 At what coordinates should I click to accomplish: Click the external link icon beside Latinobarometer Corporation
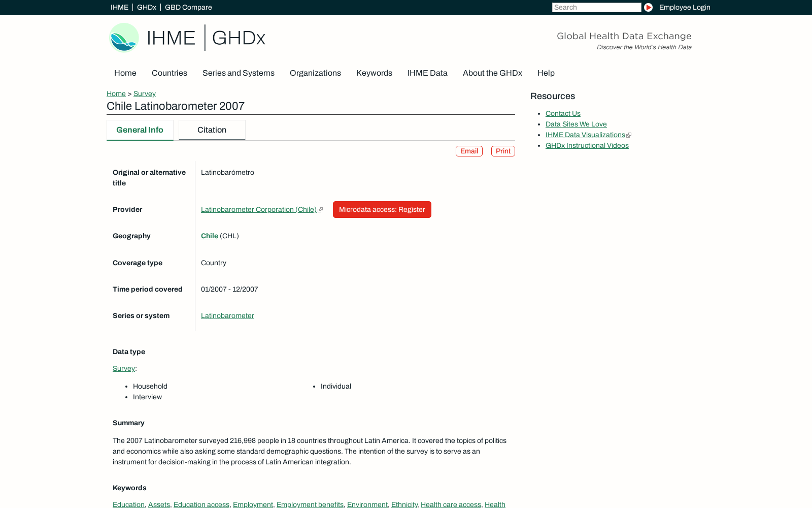(320, 210)
